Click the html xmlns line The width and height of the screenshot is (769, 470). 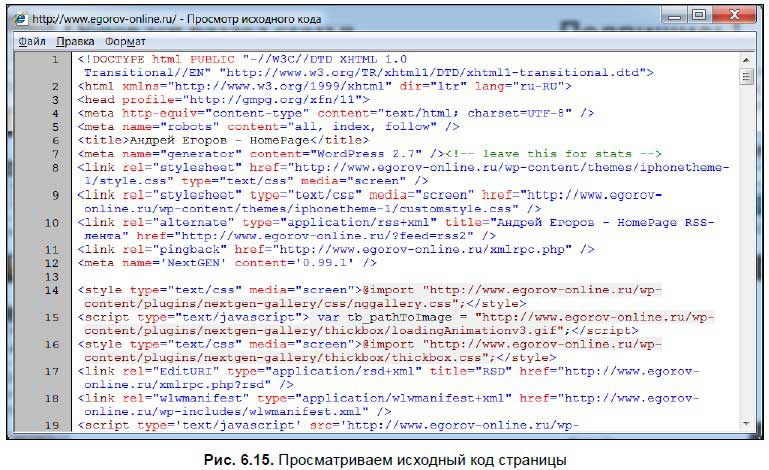325,86
